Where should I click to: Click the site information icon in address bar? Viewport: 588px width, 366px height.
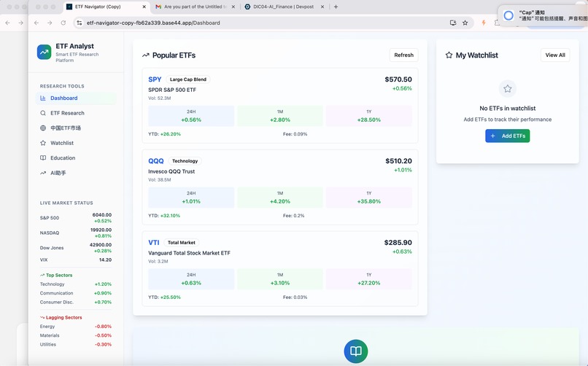coord(79,23)
